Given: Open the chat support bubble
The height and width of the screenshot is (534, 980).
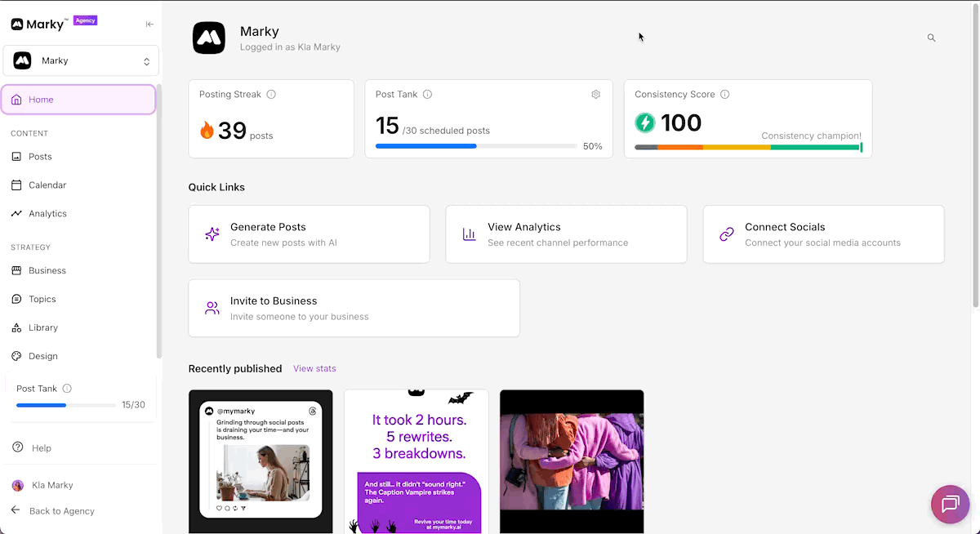Looking at the screenshot, I should [x=950, y=504].
